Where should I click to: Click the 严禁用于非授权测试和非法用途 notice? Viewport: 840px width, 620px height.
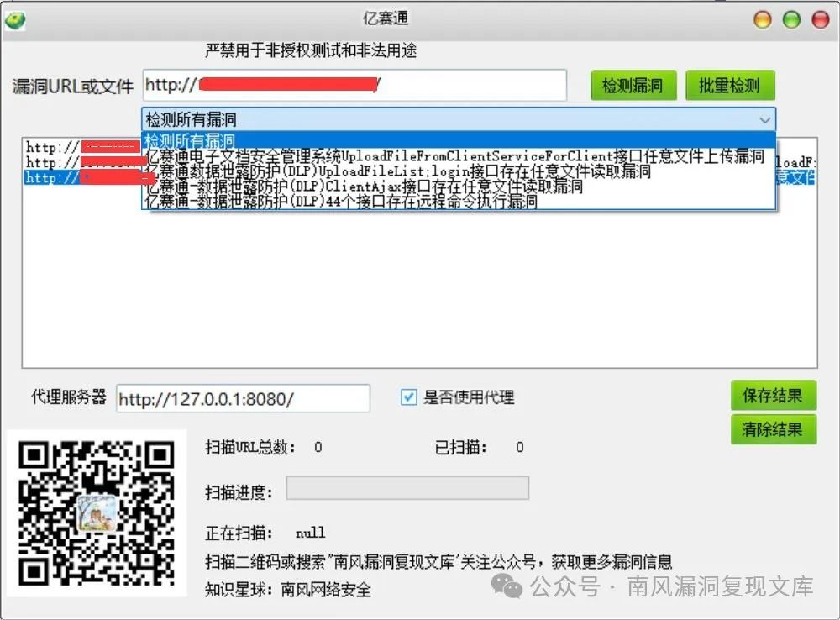point(311,50)
